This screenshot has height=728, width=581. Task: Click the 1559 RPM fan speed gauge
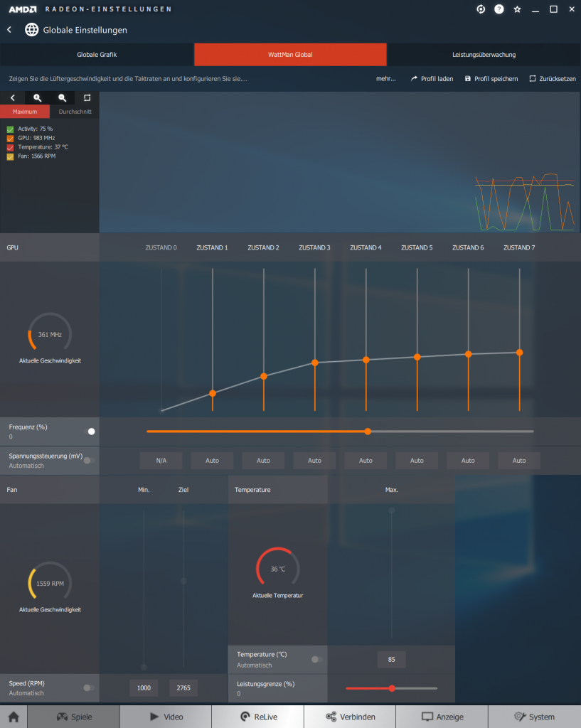tap(50, 582)
